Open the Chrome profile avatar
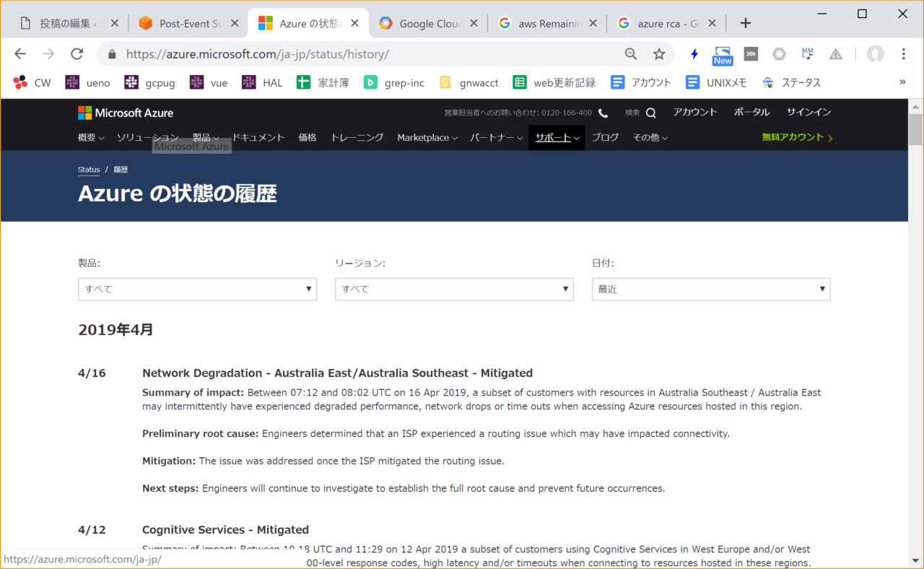Viewport: 924px width, 569px height. pyautogui.click(x=876, y=54)
